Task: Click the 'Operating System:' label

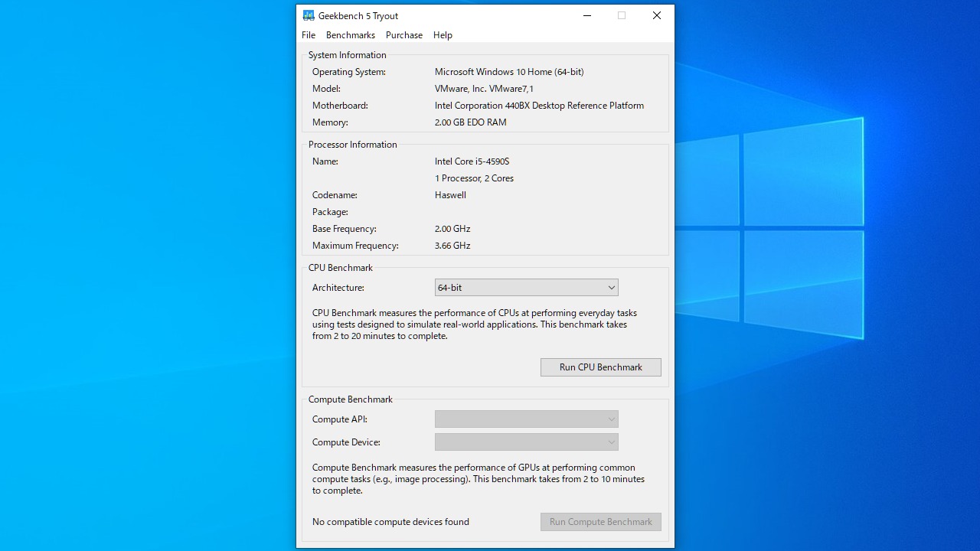Action: pos(349,72)
